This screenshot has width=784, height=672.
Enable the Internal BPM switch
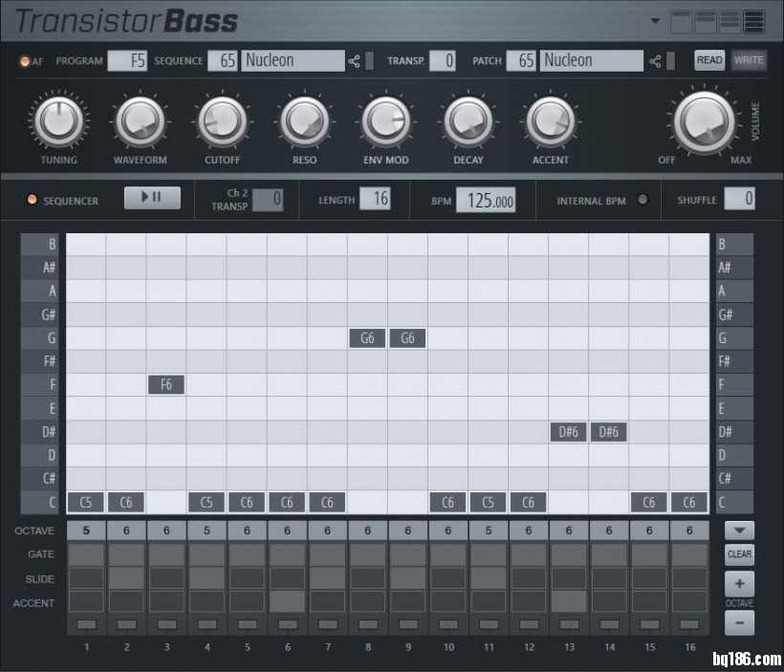[x=642, y=200]
